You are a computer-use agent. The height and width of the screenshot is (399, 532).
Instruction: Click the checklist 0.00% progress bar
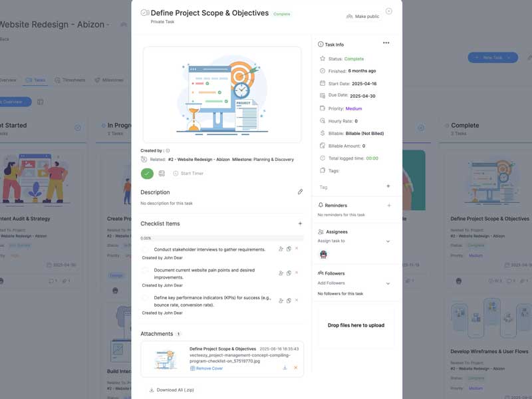(x=222, y=238)
